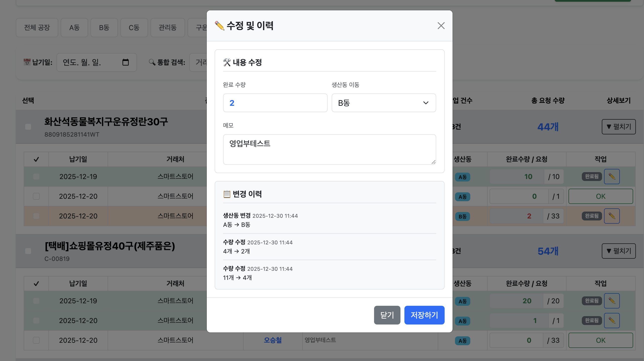Click the 완료 수량 input field
The image size is (644, 361).
click(275, 103)
